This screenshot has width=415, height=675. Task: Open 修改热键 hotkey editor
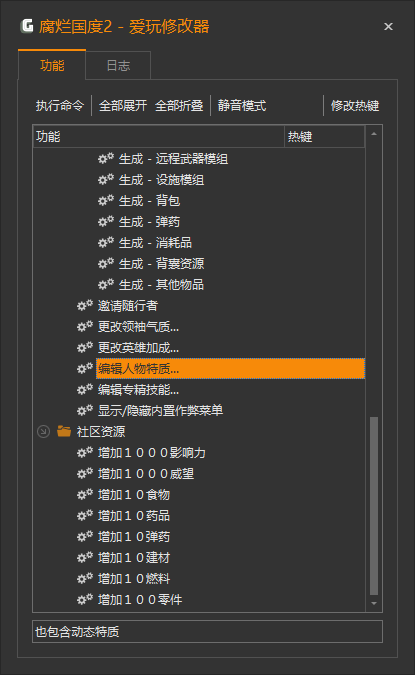pos(355,105)
